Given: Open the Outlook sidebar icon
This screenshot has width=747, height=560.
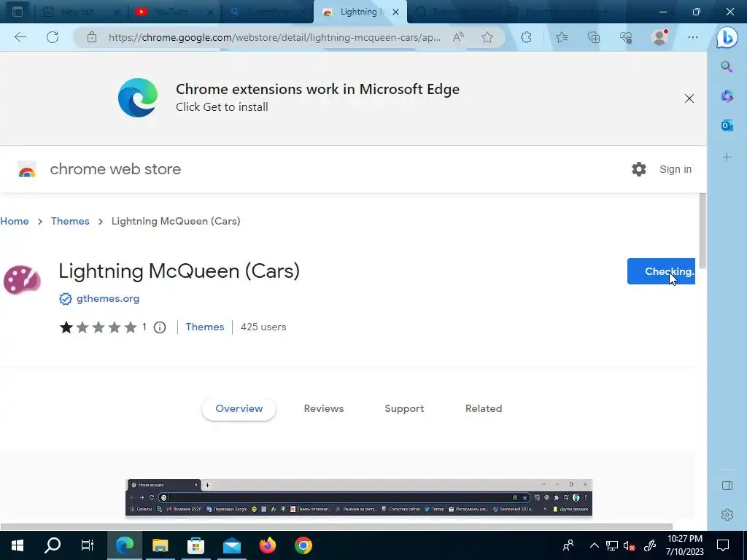Looking at the screenshot, I should tap(727, 125).
